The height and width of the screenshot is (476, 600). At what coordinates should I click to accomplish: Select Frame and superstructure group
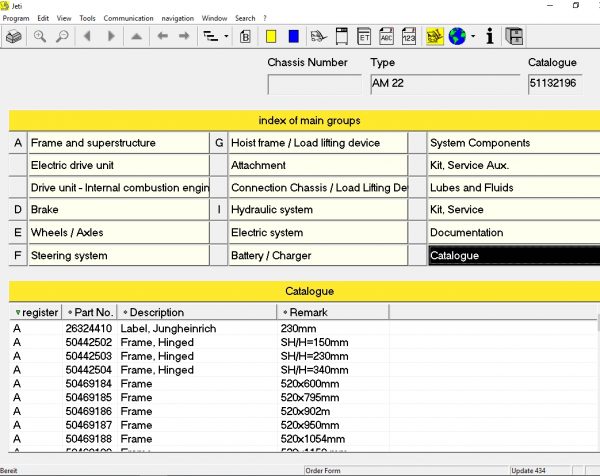[x=119, y=143]
